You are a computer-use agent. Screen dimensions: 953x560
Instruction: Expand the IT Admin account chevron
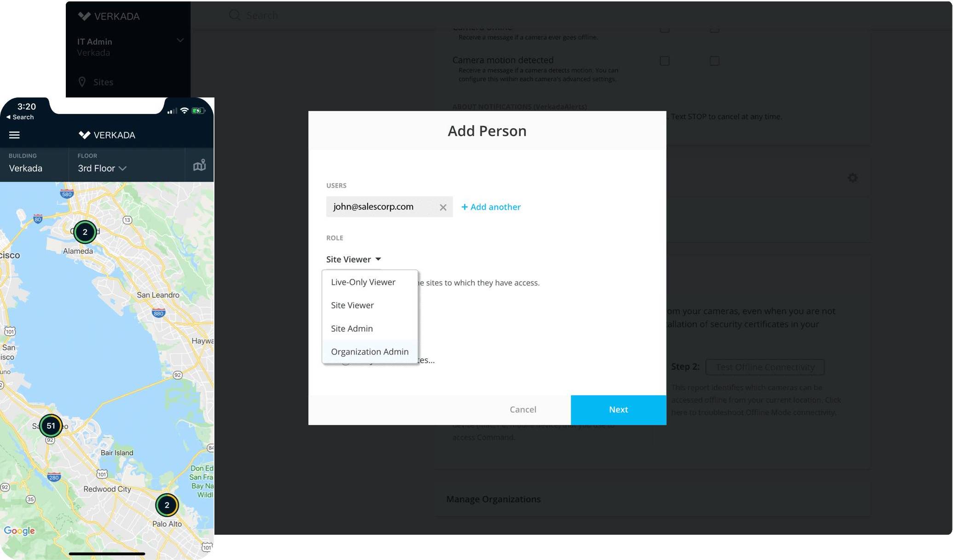click(x=180, y=40)
